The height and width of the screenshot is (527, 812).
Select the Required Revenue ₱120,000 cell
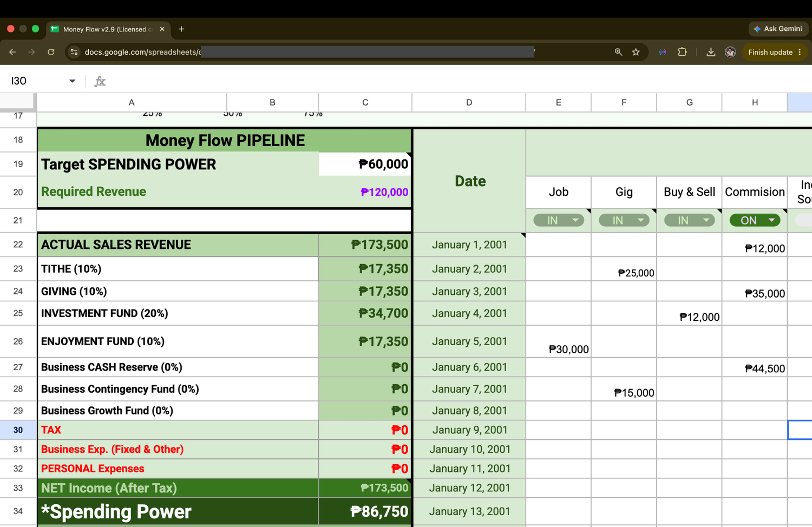point(365,192)
